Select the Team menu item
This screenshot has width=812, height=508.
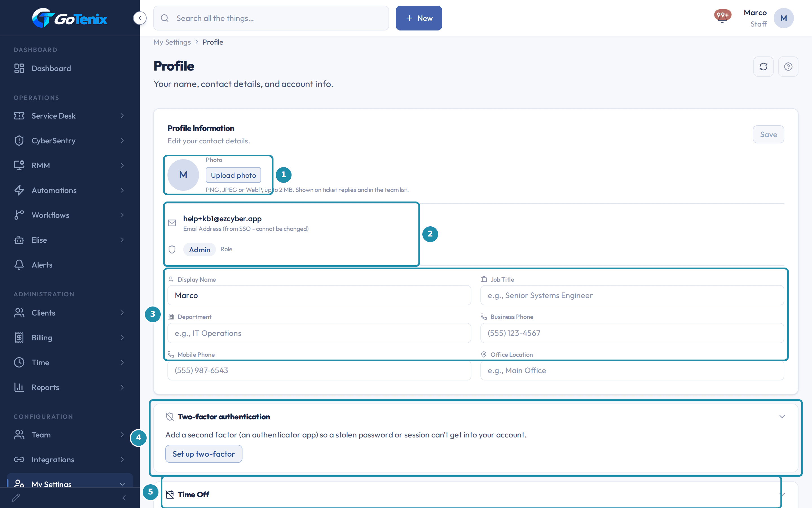[x=70, y=435]
